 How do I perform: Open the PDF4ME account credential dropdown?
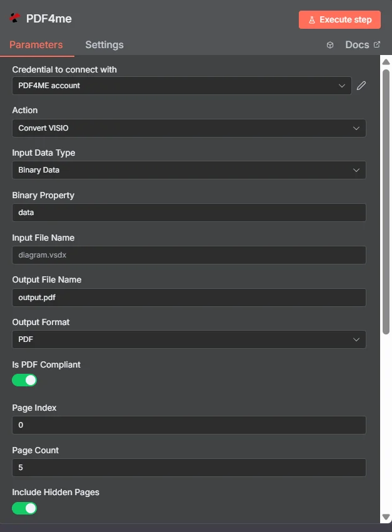coord(182,86)
